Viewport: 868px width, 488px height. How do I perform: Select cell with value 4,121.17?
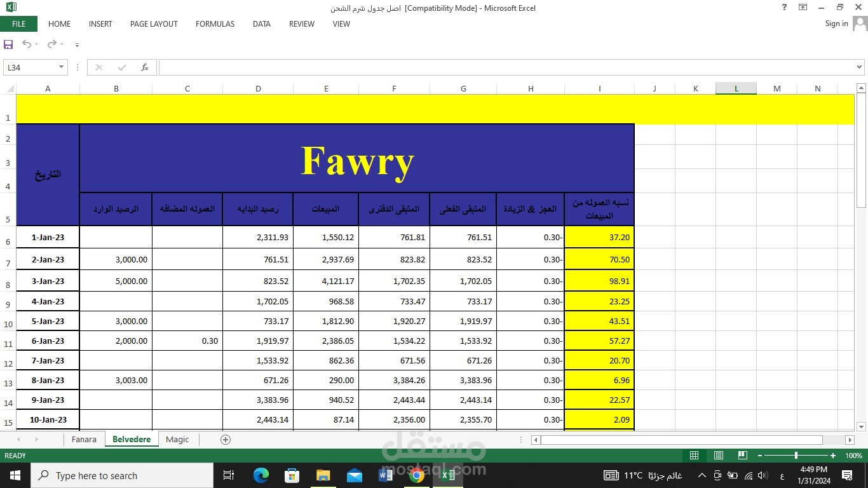pos(326,281)
